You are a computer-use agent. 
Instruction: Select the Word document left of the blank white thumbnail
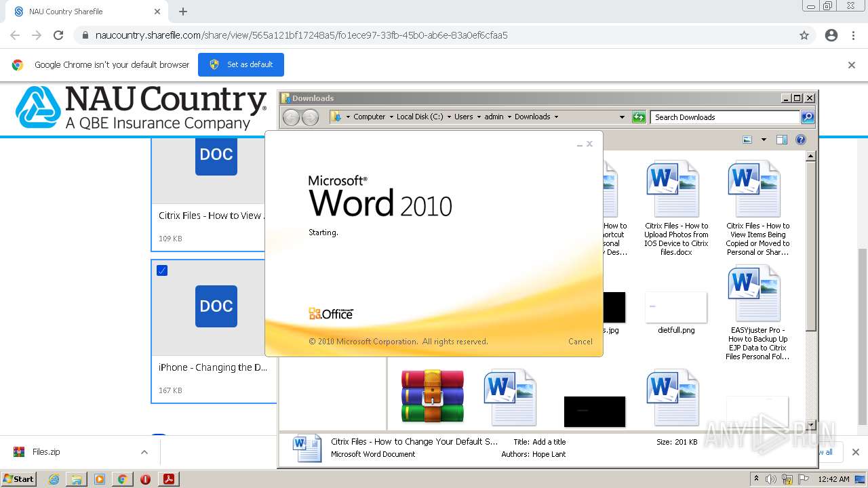[x=673, y=397]
